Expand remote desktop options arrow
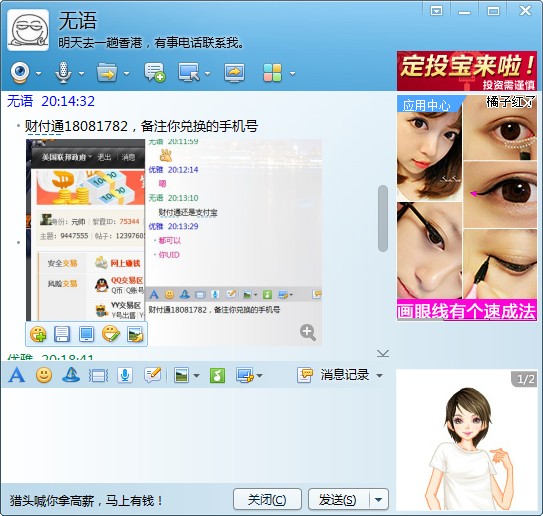This screenshot has width=543, height=516. pos(207,73)
